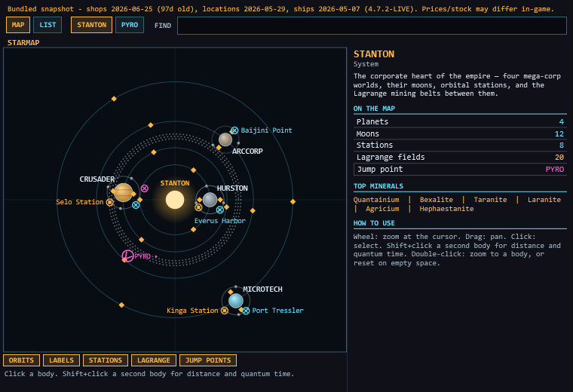Toggle the STATIONS map layer

106,360
